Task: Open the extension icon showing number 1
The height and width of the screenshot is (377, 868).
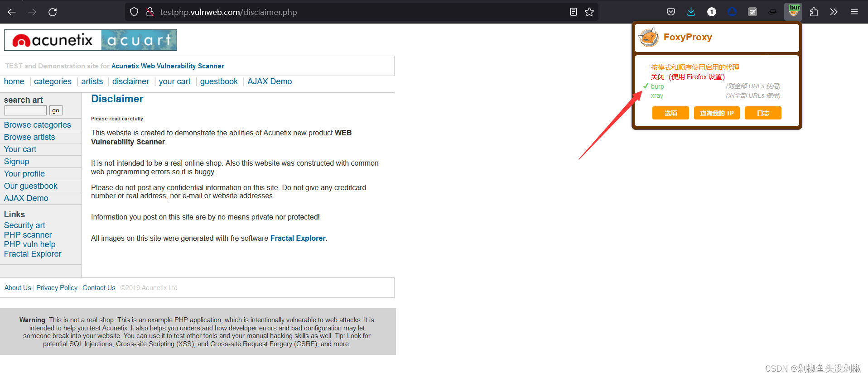Action: (712, 12)
